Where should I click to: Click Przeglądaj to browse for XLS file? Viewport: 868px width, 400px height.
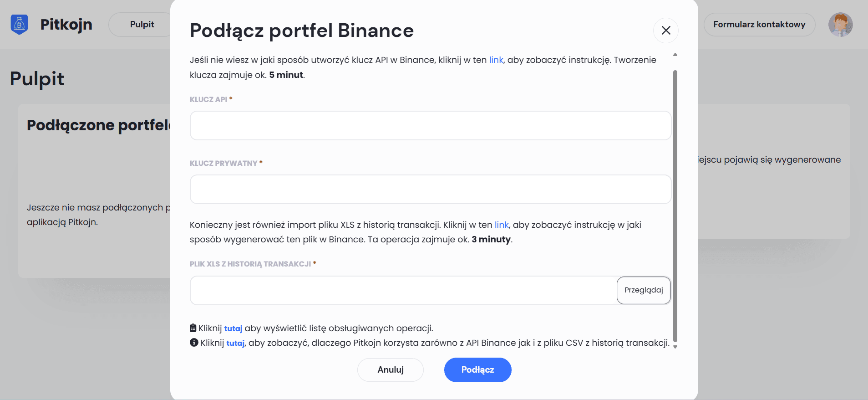643,290
